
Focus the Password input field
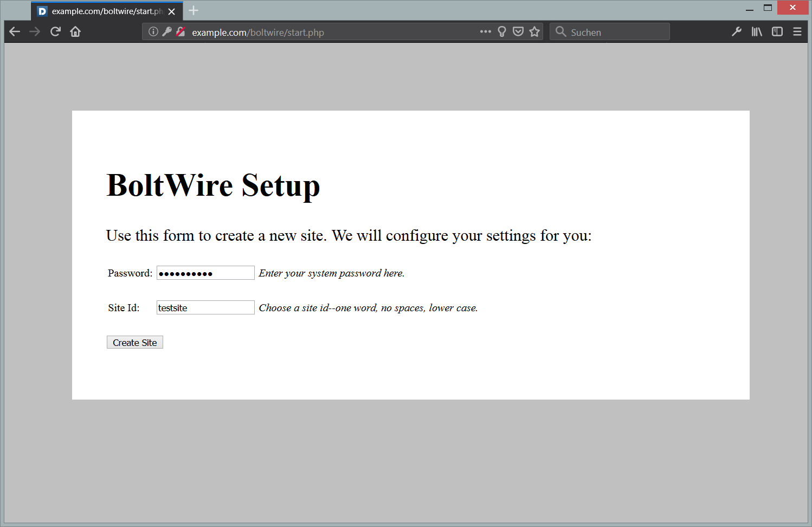pos(205,273)
